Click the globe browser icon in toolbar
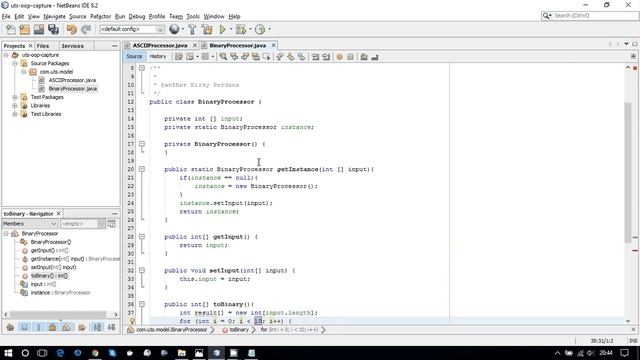Viewport: 640px width, 360px height. pos(174,29)
